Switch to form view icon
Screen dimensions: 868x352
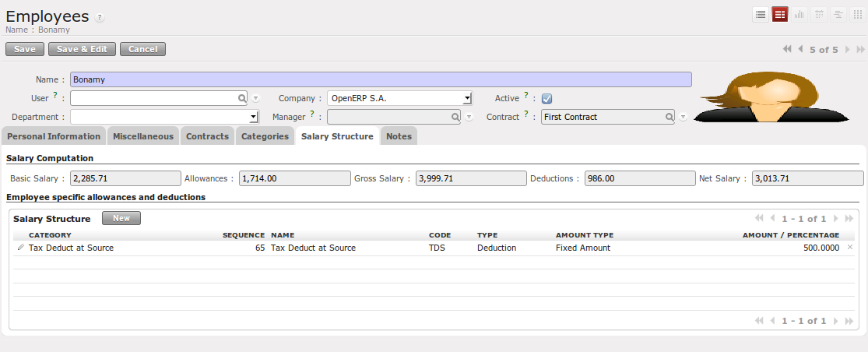pyautogui.click(x=780, y=14)
